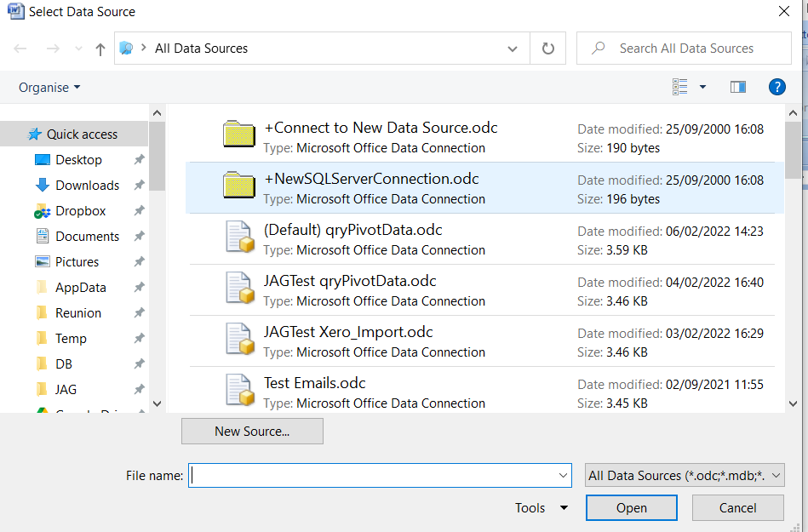Image resolution: width=808 pixels, height=532 pixels.
Task: Open the view options dropdown arrow
Action: click(702, 87)
